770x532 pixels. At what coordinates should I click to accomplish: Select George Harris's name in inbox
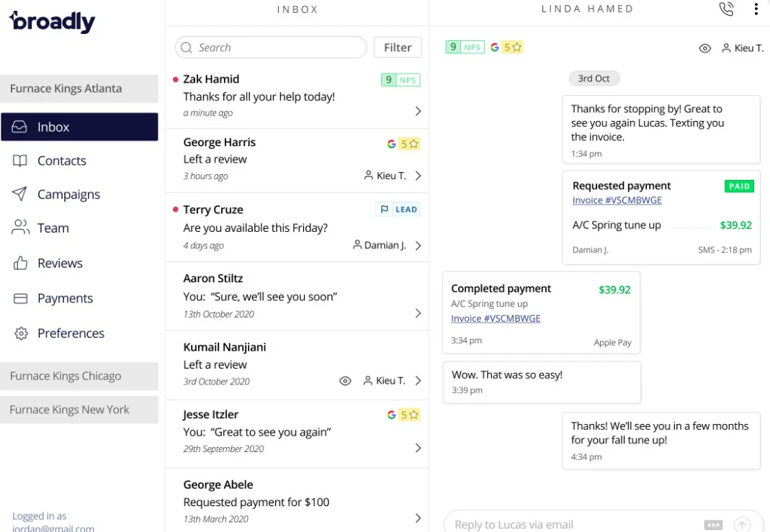220,143
